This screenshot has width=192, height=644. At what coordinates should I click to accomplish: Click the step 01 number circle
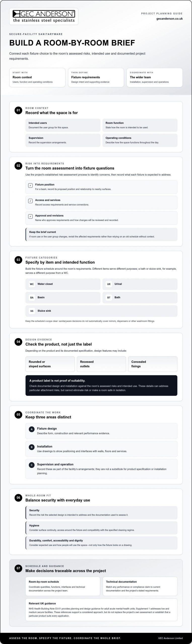(x=18, y=110)
